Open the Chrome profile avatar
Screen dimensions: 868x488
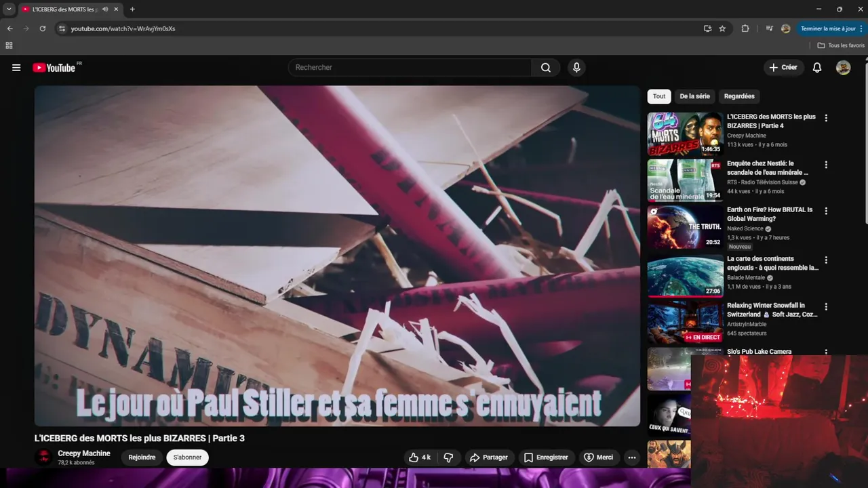[x=786, y=28]
